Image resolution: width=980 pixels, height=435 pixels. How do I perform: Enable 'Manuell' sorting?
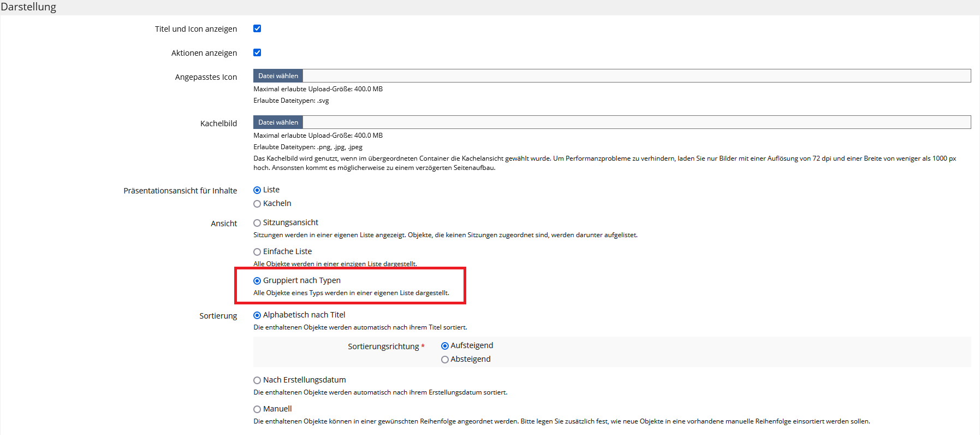tap(257, 409)
